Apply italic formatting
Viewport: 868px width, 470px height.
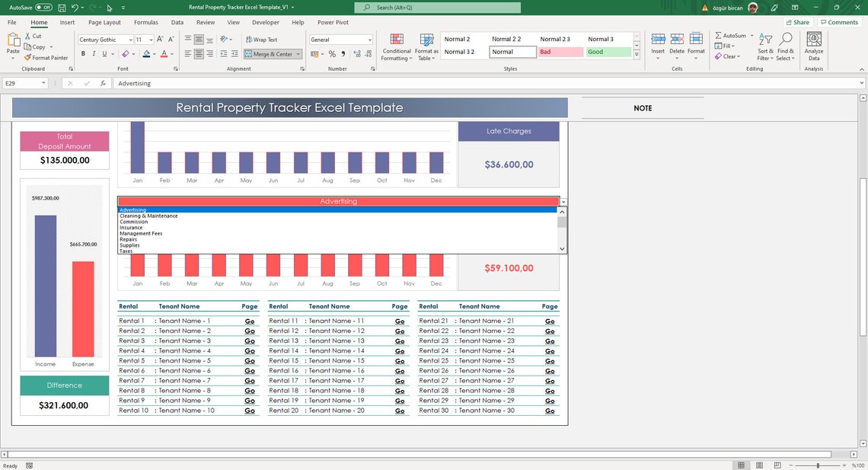[x=93, y=53]
